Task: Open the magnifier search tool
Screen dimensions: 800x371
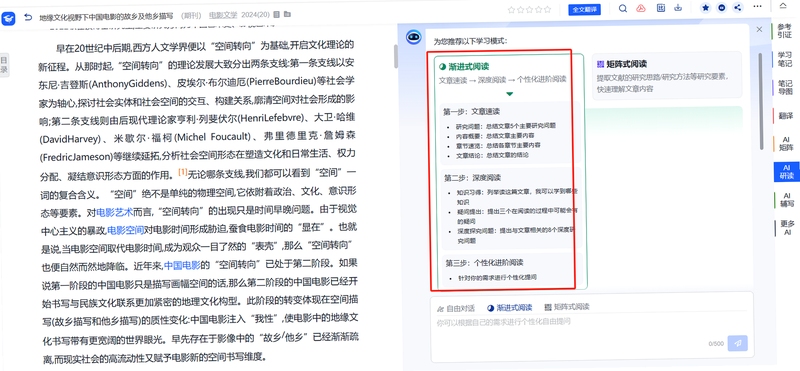Action: pos(622,8)
